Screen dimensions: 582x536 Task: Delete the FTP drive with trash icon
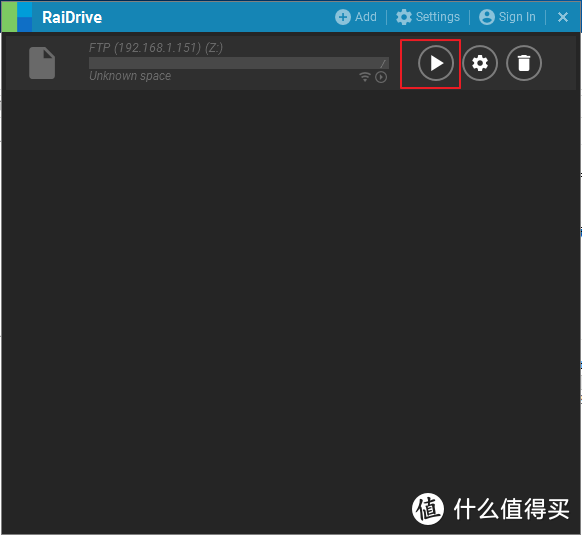click(x=524, y=63)
